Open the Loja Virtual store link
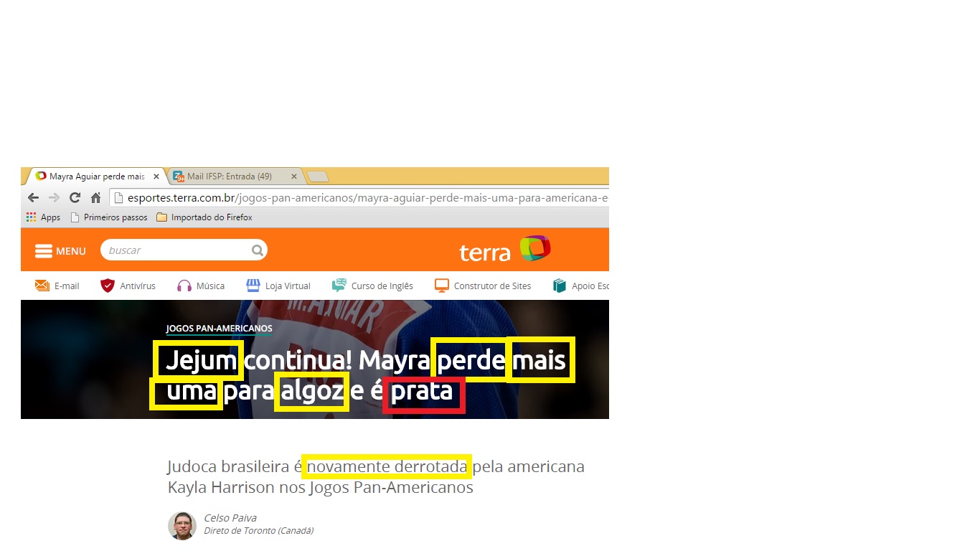The height and width of the screenshot is (551, 980). pos(278,286)
